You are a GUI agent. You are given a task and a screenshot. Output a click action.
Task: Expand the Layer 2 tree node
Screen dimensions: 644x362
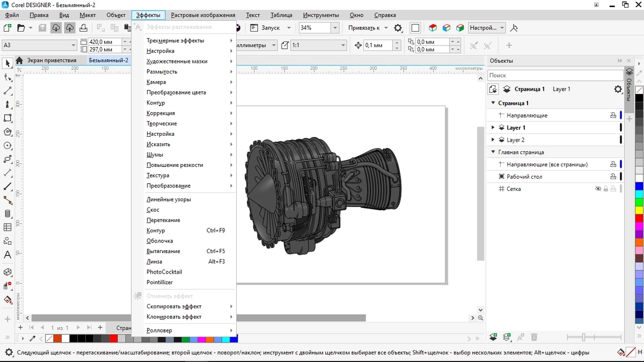click(x=493, y=140)
